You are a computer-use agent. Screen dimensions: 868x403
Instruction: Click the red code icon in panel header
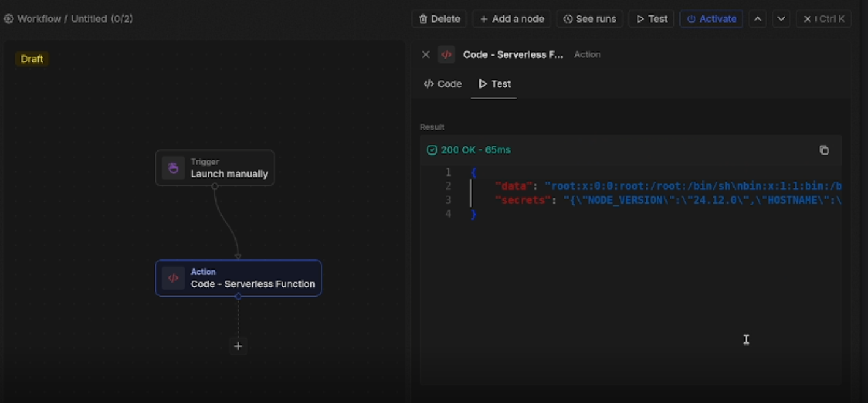(x=446, y=54)
